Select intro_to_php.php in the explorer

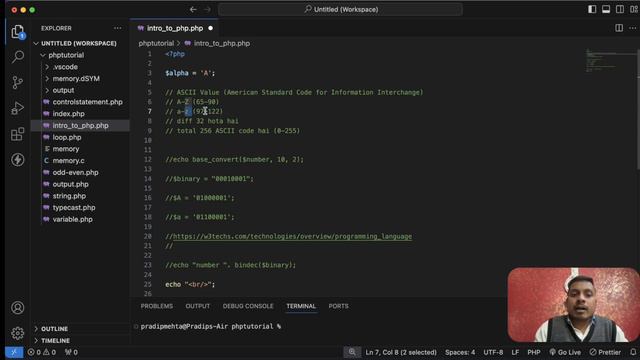click(80, 126)
